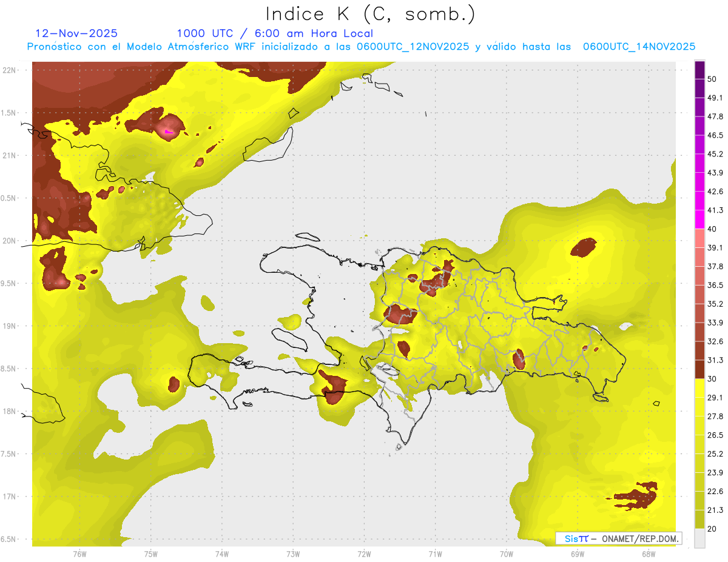The image size is (728, 562).
Task: Click the bright magenta colorbar swatch between 40 and 41.3
Action: [699, 219]
